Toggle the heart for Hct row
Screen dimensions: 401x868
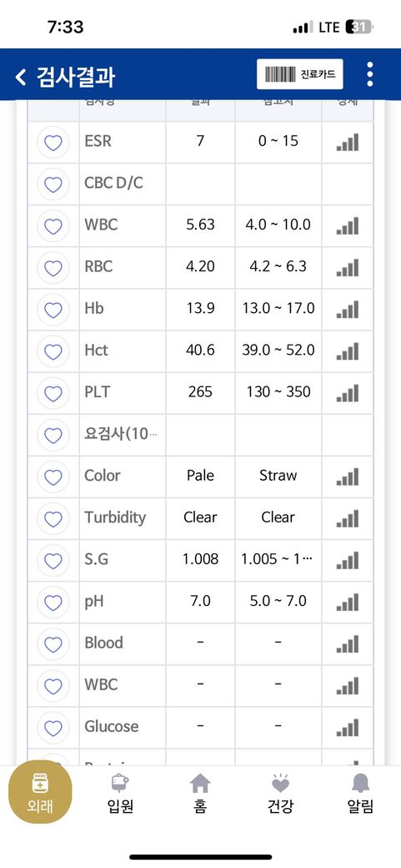coord(53,351)
